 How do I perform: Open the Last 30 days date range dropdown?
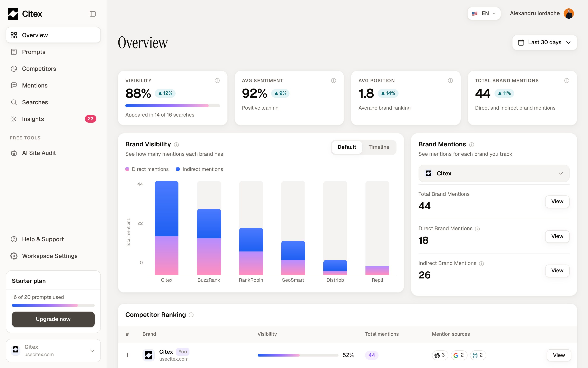(x=545, y=42)
